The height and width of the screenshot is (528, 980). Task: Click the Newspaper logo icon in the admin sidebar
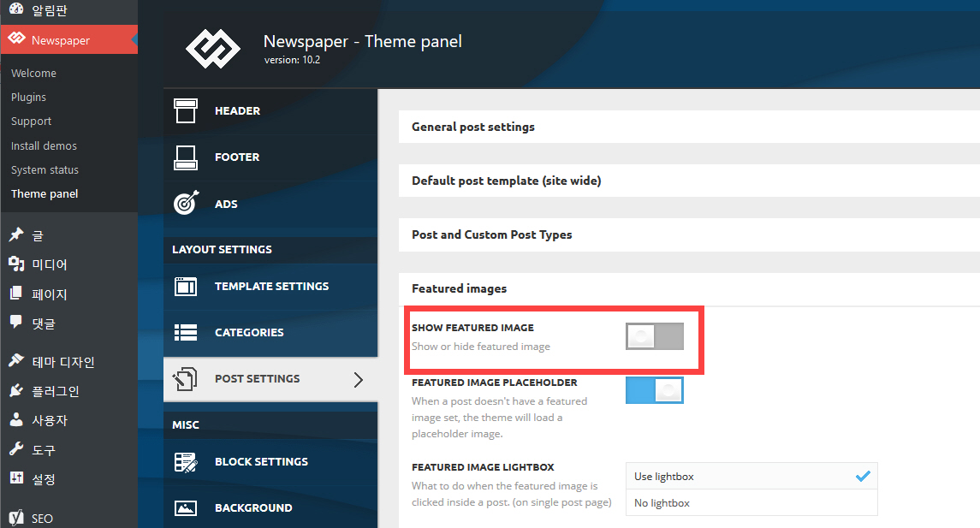coord(17,39)
